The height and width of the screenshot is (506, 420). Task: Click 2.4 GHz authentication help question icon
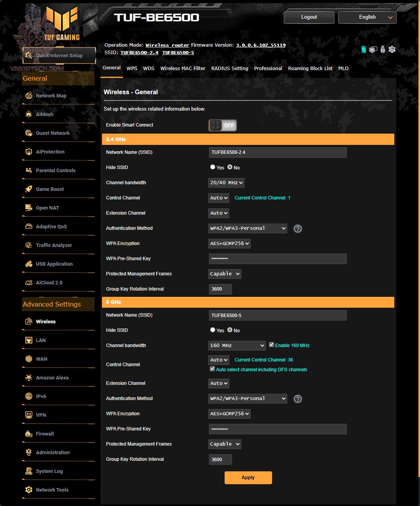tap(298, 229)
